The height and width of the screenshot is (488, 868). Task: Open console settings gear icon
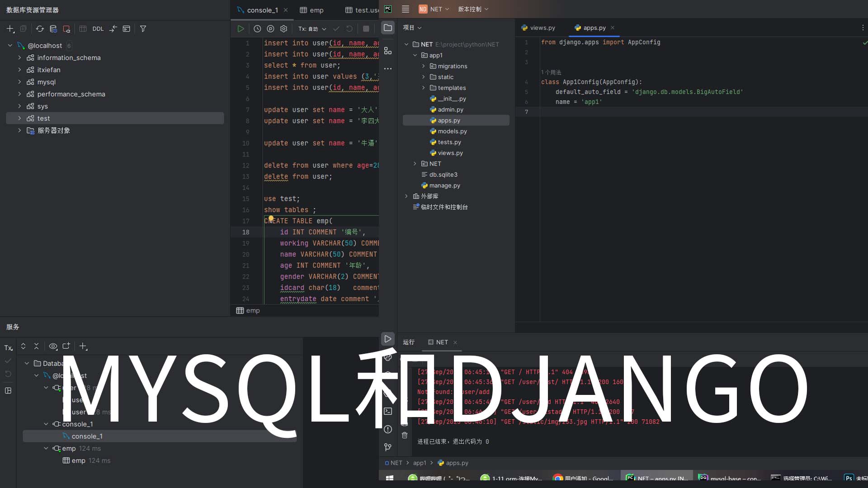pyautogui.click(x=283, y=29)
